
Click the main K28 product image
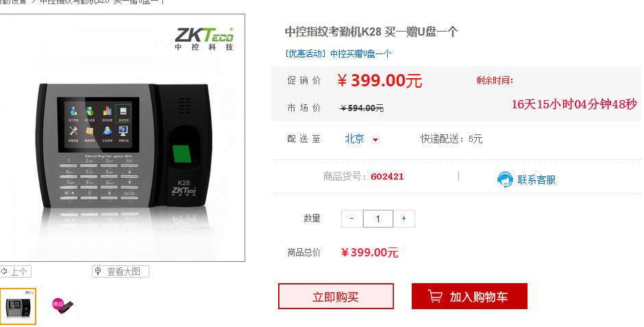(x=123, y=138)
